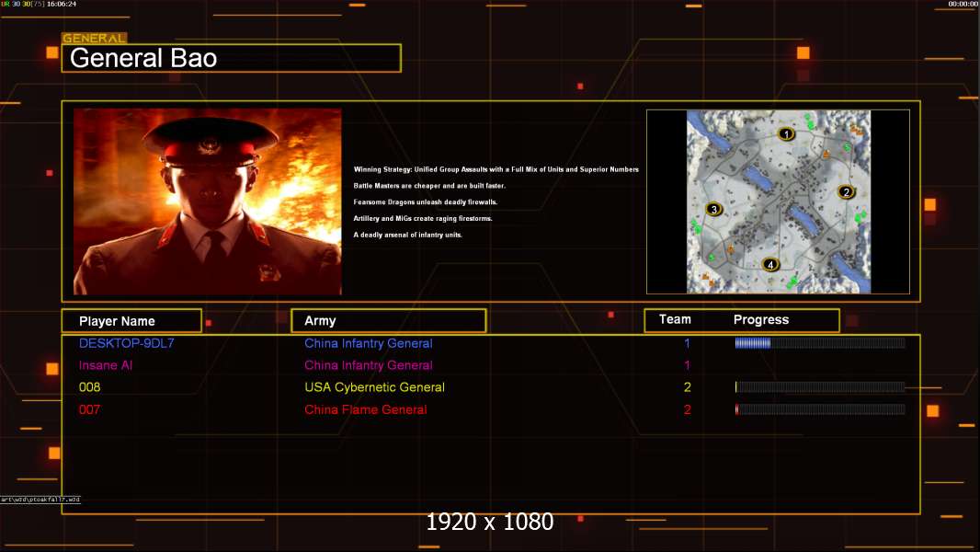980x552 pixels.
Task: Click China Flame General army entry
Action: [x=366, y=409]
